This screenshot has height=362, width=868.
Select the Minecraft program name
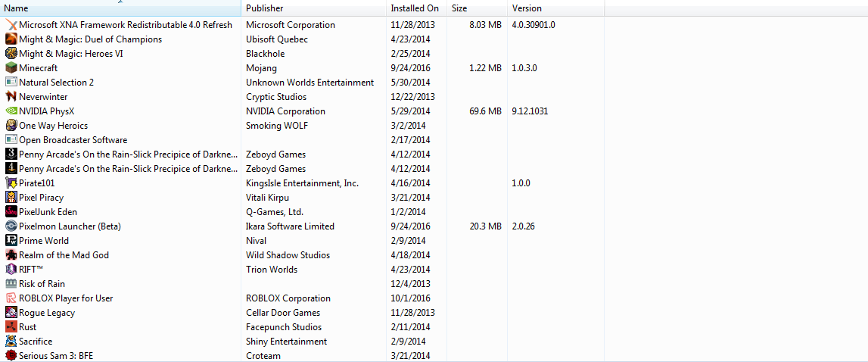point(38,68)
